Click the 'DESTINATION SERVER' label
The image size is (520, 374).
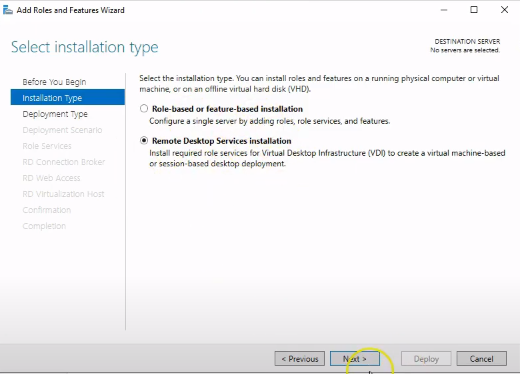pos(467,41)
